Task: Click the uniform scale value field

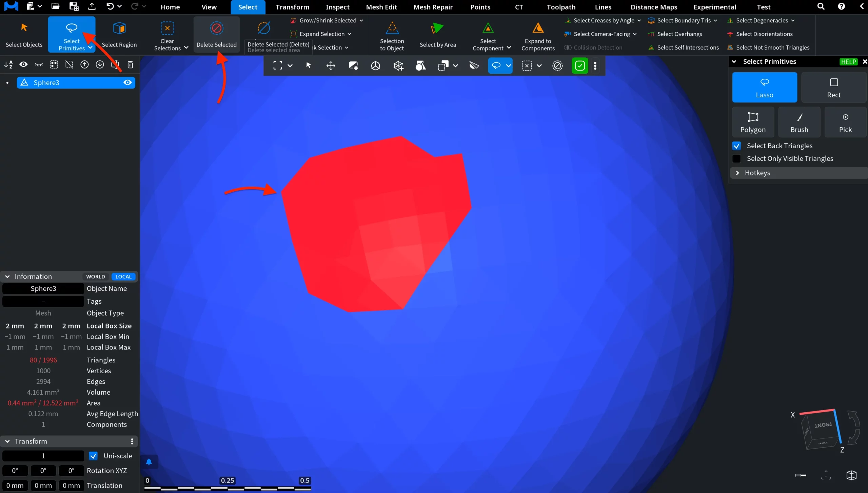Action: point(43,456)
